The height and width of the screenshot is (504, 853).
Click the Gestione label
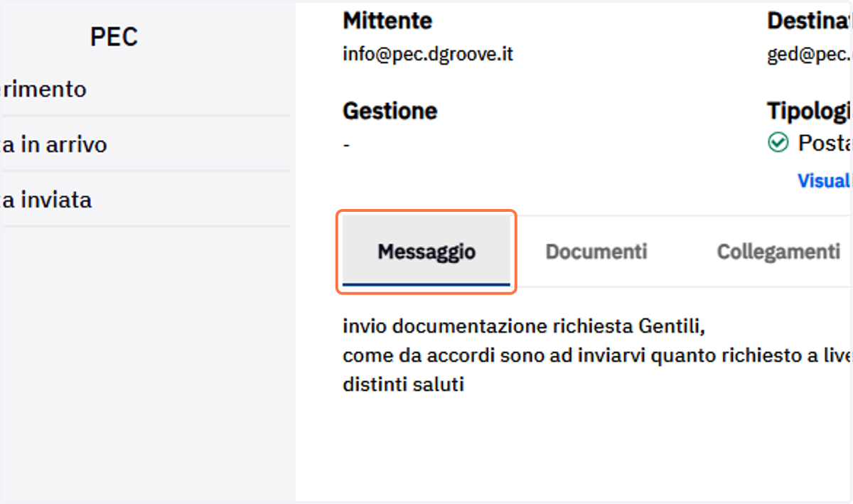(390, 111)
